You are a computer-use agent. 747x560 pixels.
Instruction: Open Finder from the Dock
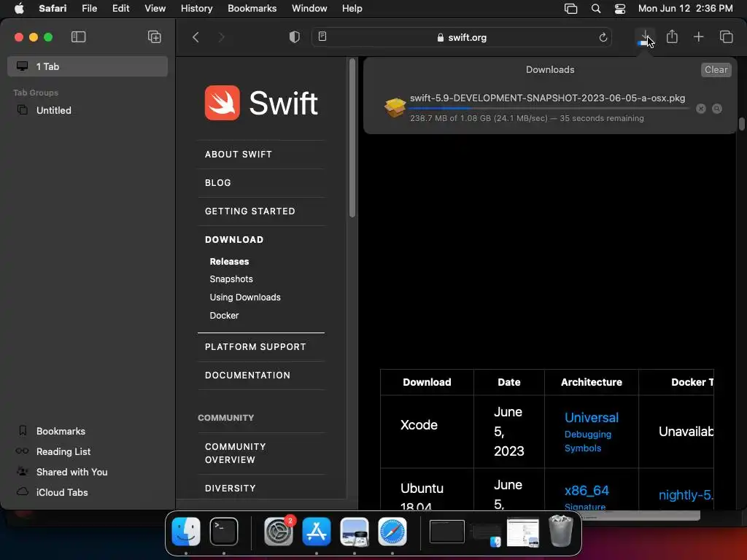[x=186, y=532]
